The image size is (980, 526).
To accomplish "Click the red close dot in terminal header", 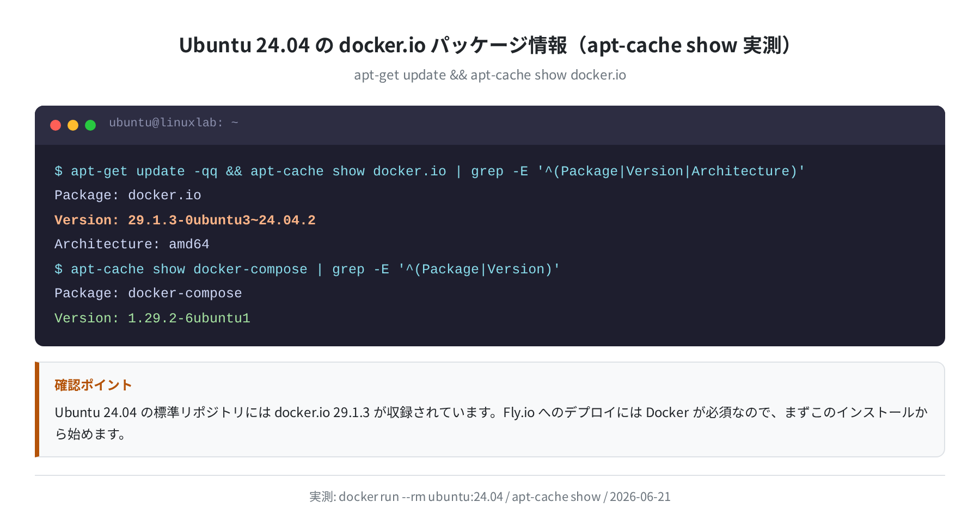I will coord(56,125).
